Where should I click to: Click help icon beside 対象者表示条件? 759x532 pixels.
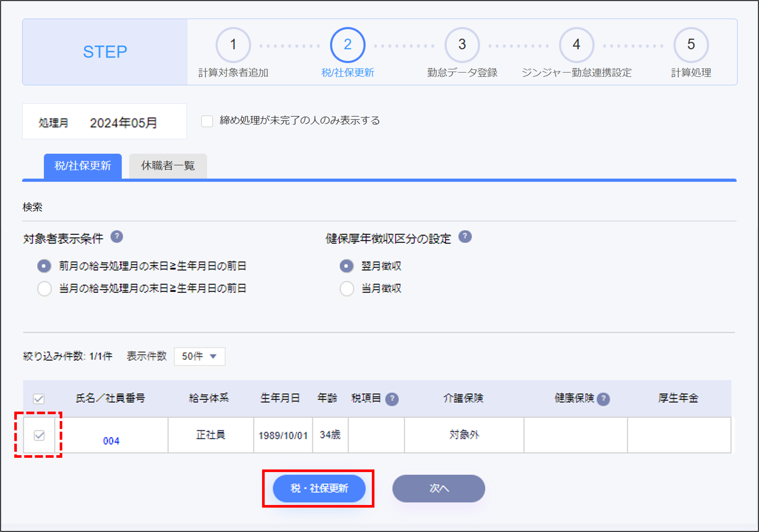coord(117,237)
